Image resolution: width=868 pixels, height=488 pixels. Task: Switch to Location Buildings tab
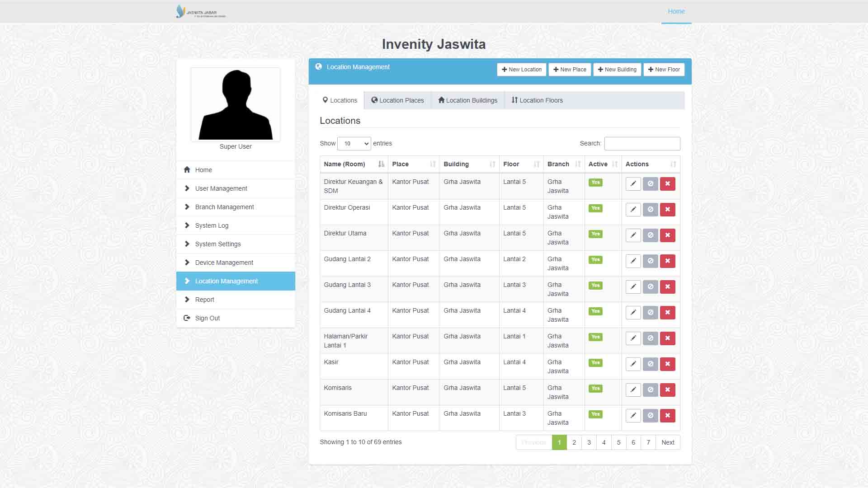tap(467, 100)
